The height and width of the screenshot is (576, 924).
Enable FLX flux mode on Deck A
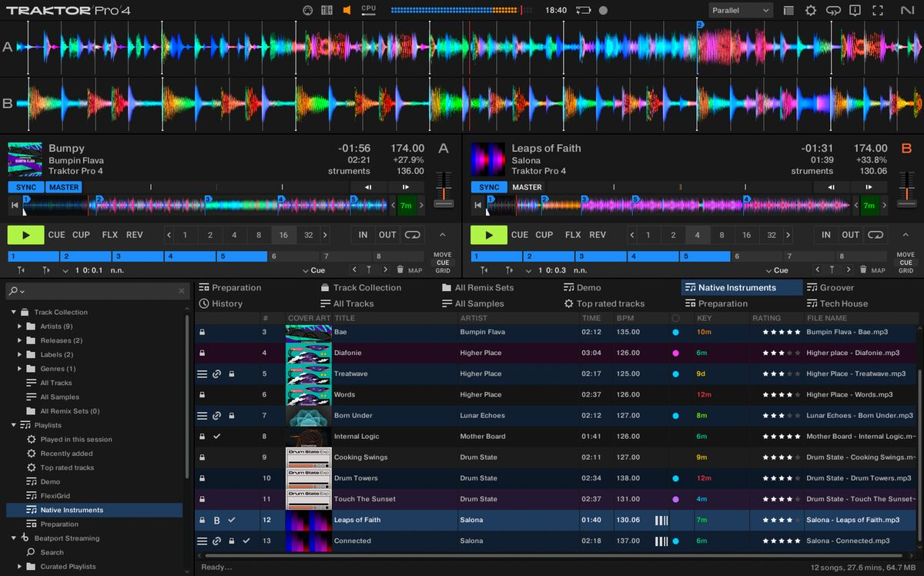109,235
